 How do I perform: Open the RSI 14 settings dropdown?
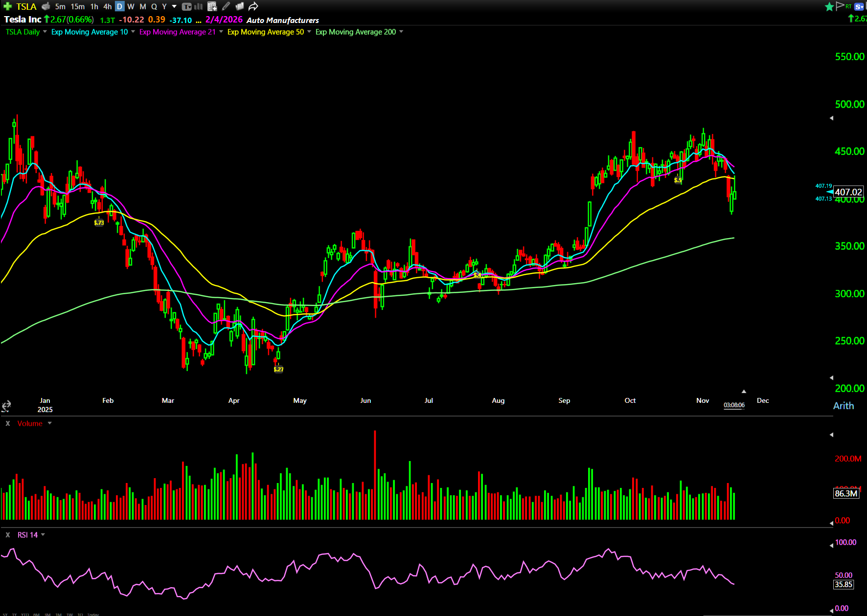coord(43,535)
